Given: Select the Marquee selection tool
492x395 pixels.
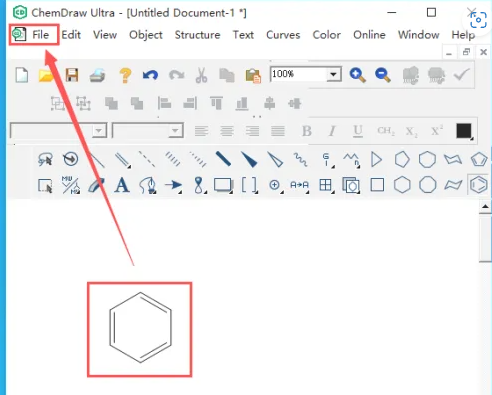Looking at the screenshot, I should click(x=45, y=185).
